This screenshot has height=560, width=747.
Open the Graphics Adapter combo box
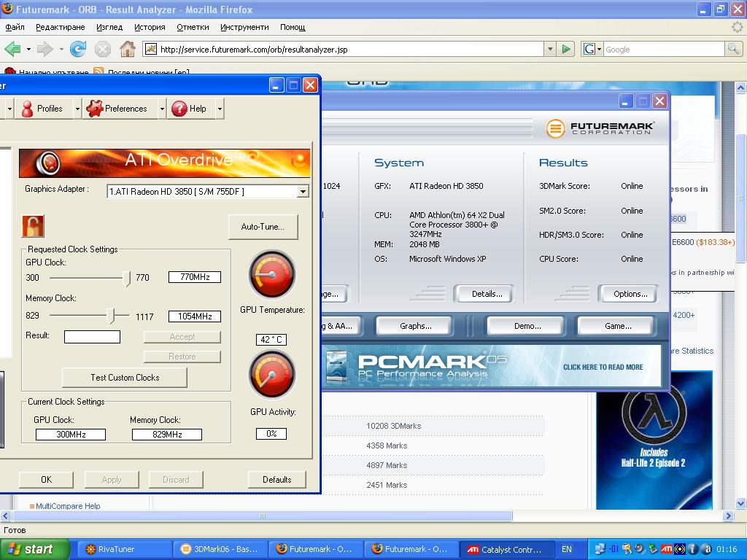click(208, 192)
